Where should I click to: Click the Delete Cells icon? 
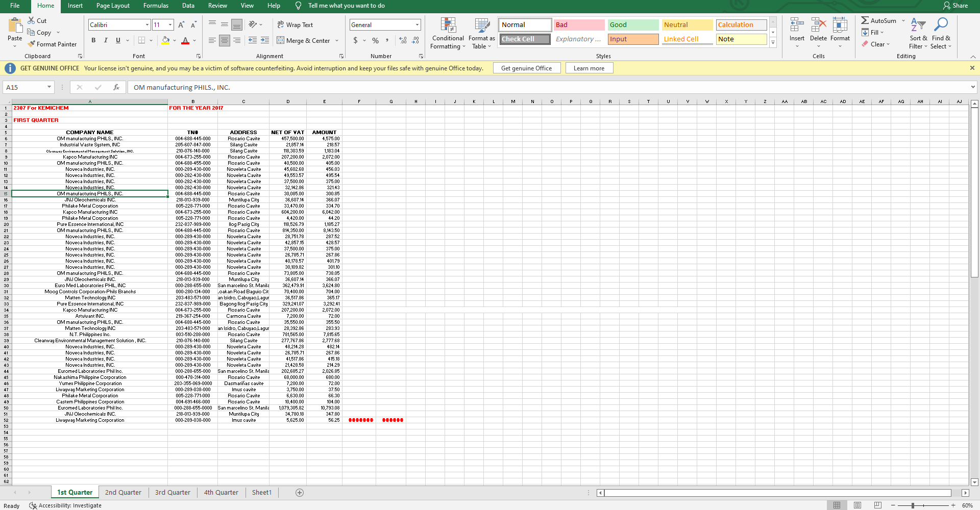[x=818, y=24]
